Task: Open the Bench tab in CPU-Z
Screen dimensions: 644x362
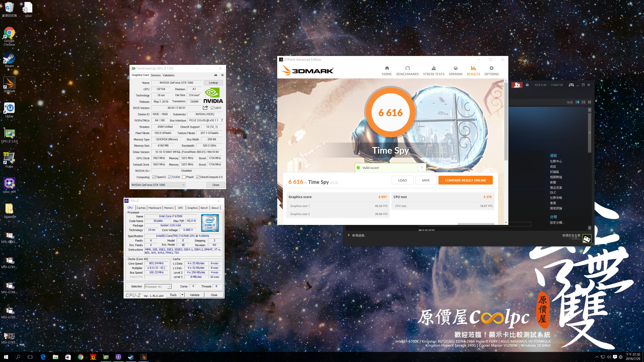Action: [204, 208]
